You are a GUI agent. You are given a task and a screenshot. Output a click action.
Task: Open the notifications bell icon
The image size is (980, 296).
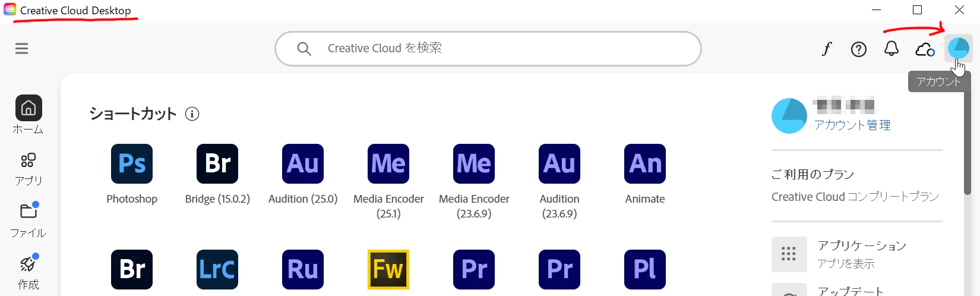[x=892, y=49]
